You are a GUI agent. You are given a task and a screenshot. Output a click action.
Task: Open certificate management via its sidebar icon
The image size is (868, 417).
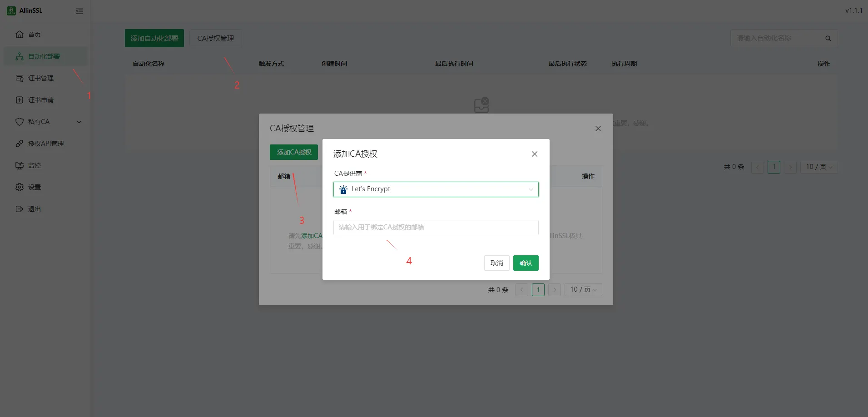coord(20,78)
